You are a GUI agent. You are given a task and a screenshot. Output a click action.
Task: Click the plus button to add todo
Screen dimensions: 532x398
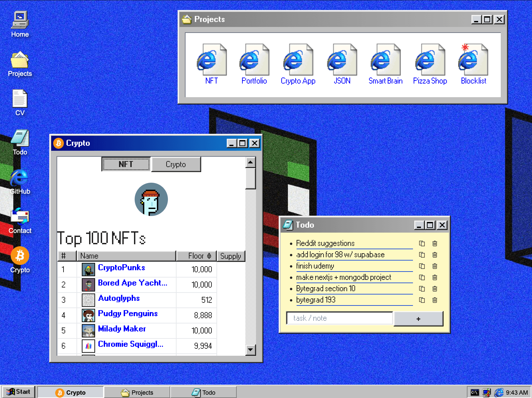[x=418, y=319]
